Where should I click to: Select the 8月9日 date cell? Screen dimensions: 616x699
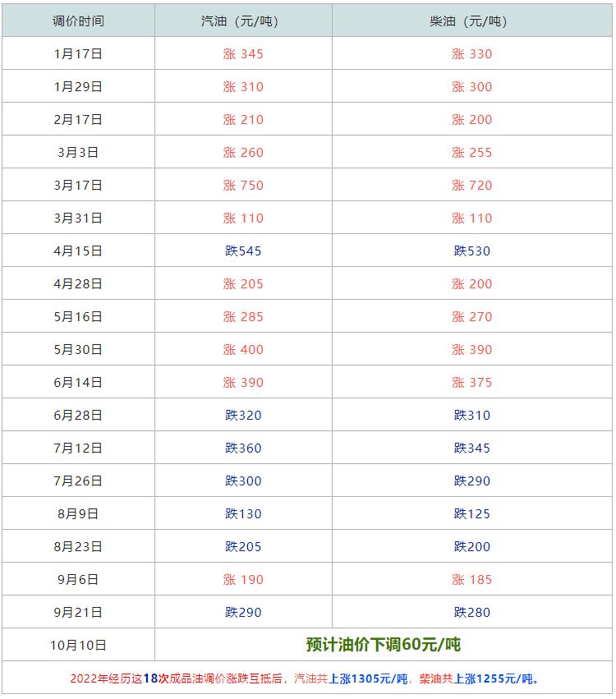(78, 514)
